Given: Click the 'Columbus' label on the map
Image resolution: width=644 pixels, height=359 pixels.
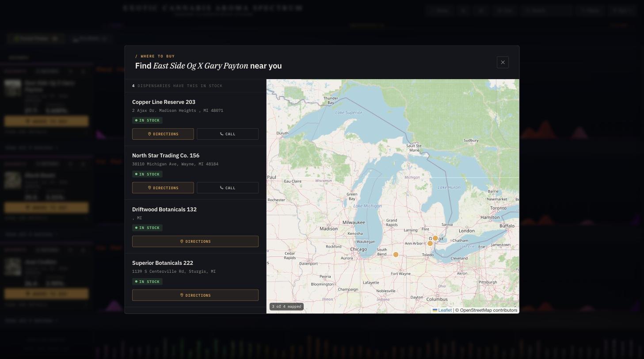Looking at the screenshot, I should coord(437,299).
